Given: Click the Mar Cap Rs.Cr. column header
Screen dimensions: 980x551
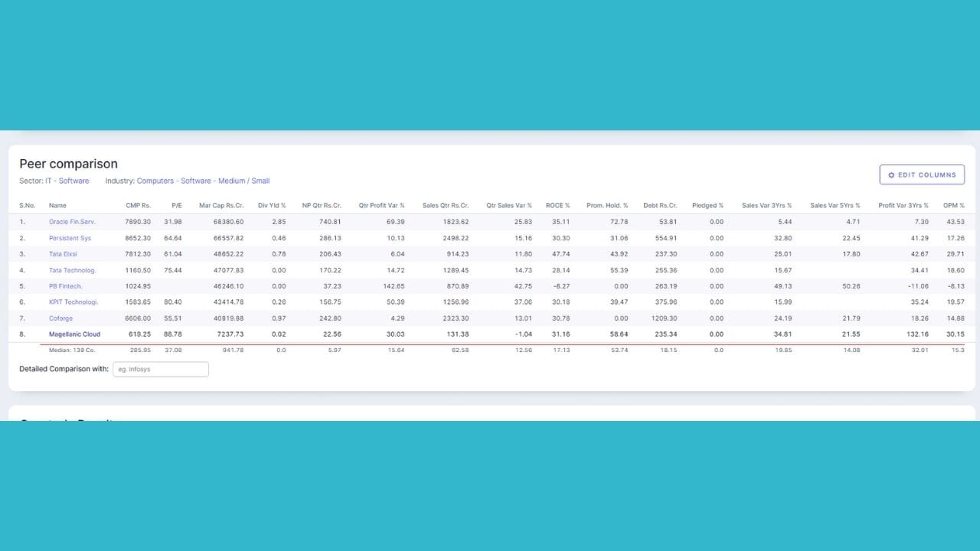Looking at the screenshot, I should click(221, 206).
